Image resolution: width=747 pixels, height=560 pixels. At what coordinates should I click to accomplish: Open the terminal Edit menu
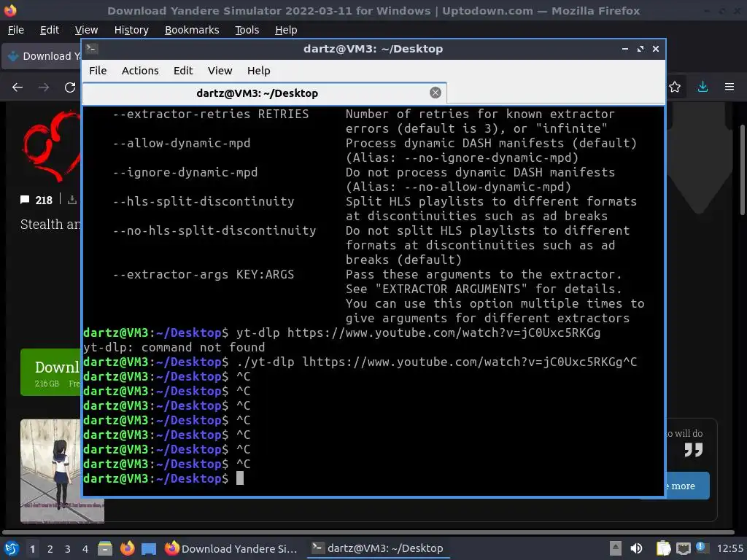pyautogui.click(x=183, y=71)
